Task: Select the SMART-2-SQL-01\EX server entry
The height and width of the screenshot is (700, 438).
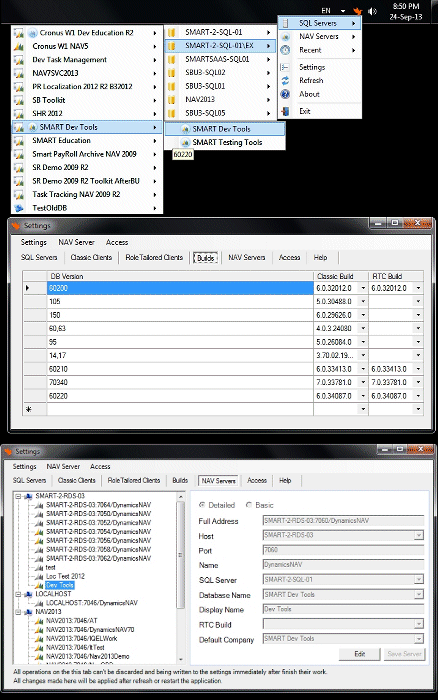Action: (x=220, y=46)
